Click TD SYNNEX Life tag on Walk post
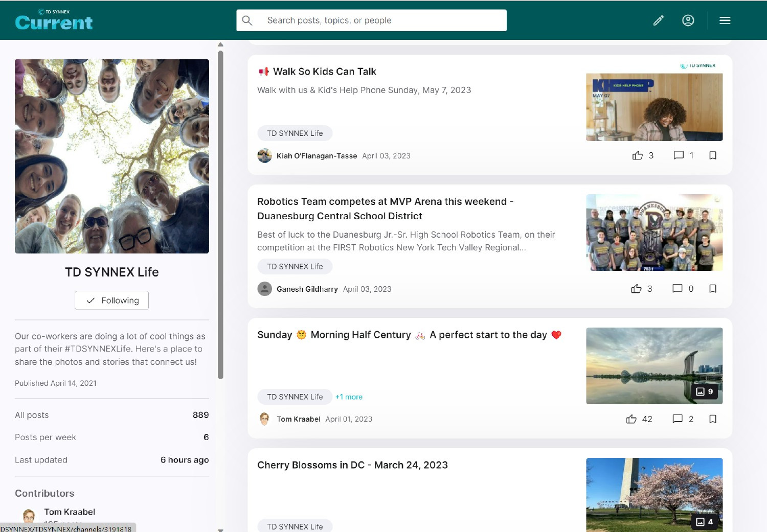767x532 pixels. pyautogui.click(x=295, y=133)
